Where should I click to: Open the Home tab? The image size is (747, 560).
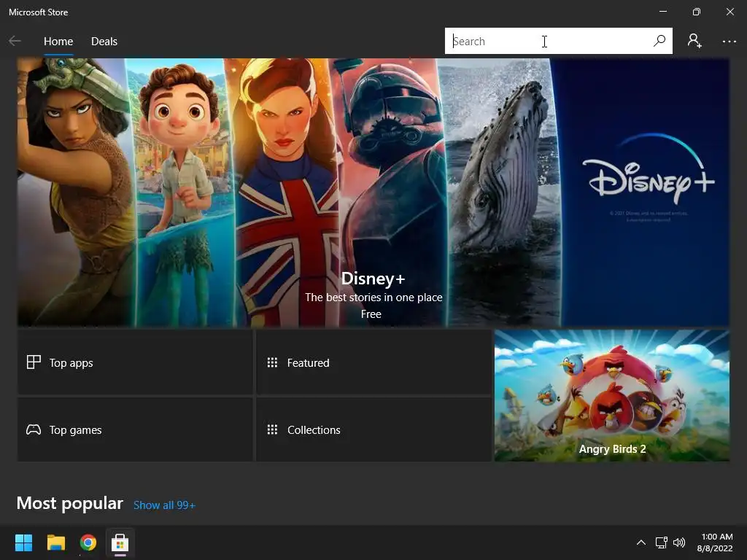[x=58, y=42]
